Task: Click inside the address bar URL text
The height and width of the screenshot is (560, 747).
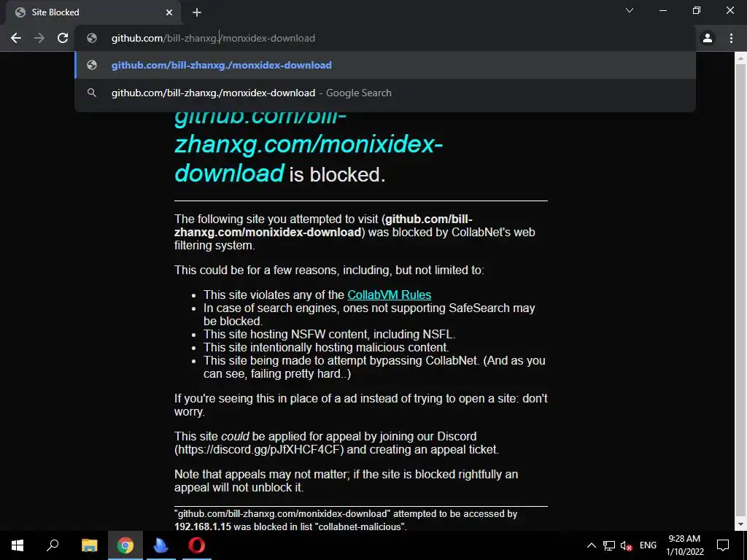Action: coord(213,38)
